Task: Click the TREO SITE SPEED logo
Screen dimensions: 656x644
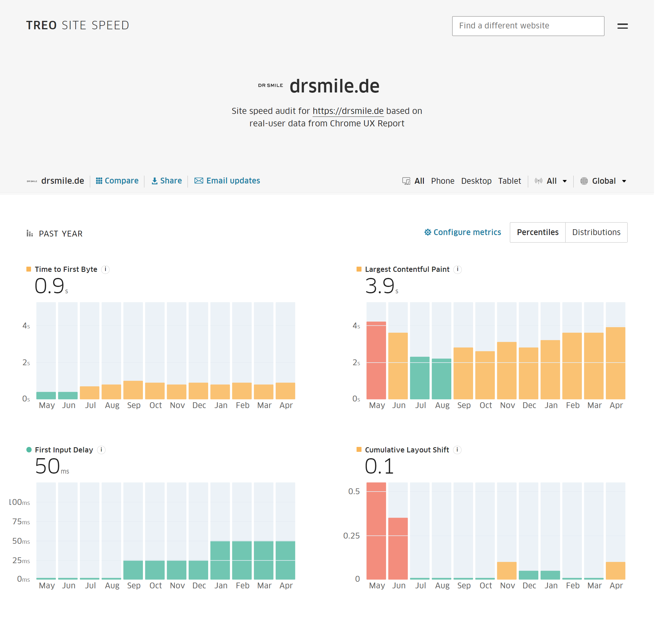Action: [x=78, y=26]
